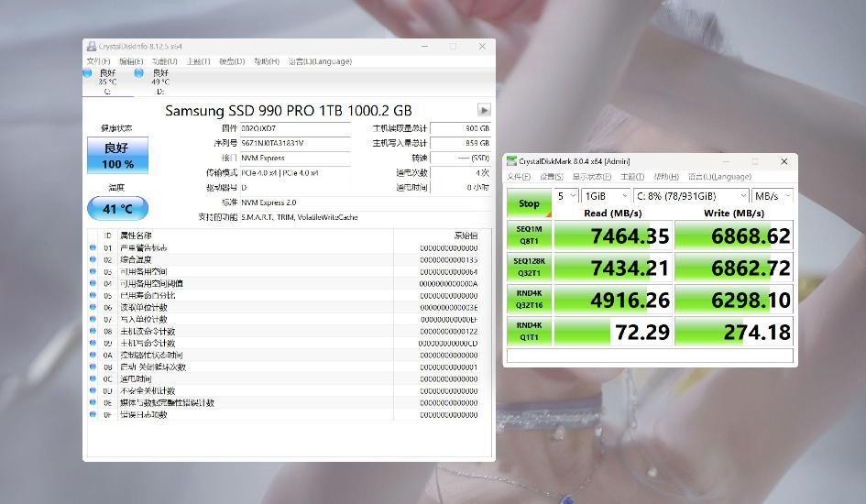866x504 pixels.
Task: Click the blue status dot of attribute 0D
Action: point(93,391)
